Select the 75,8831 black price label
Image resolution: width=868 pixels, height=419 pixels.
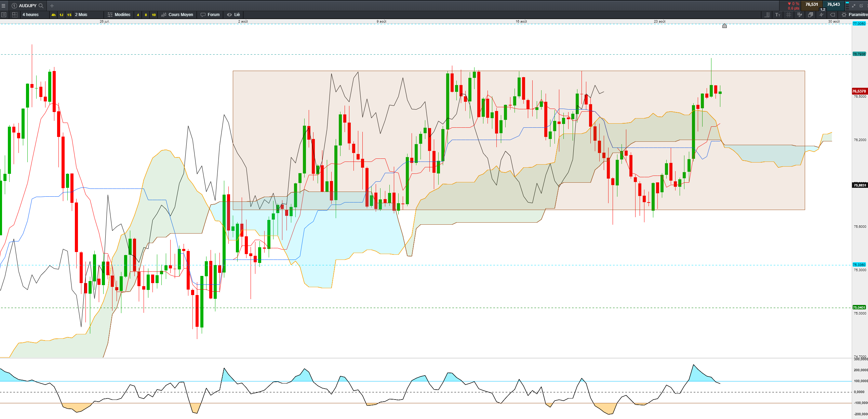[x=860, y=185]
